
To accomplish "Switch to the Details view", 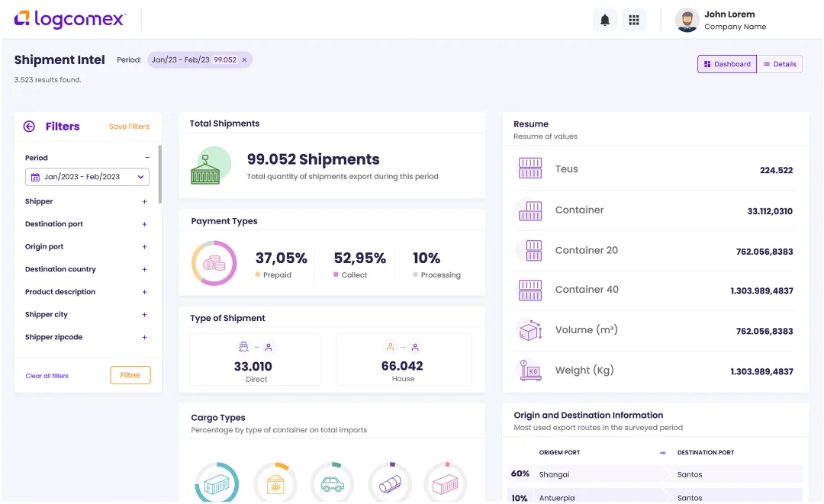I will [x=780, y=64].
